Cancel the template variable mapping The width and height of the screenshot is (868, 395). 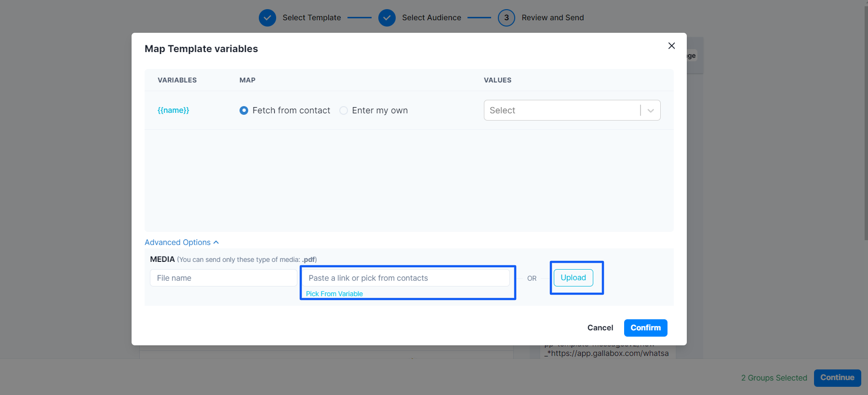tap(600, 328)
